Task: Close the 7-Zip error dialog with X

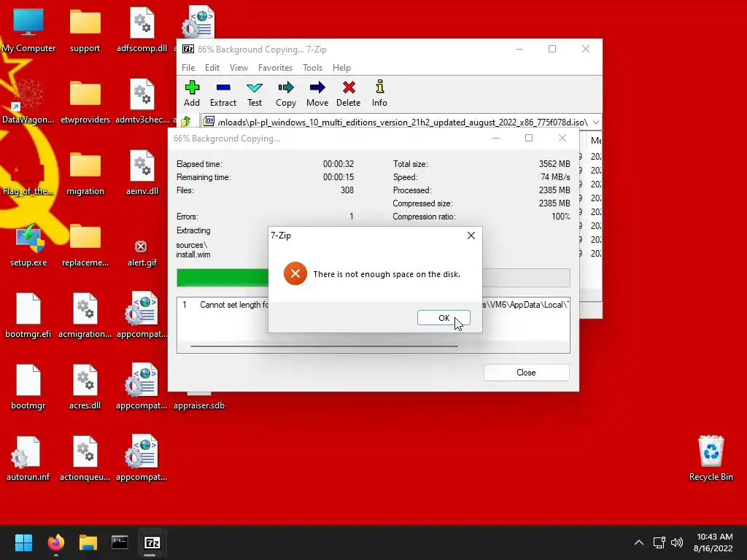Action: (471, 236)
